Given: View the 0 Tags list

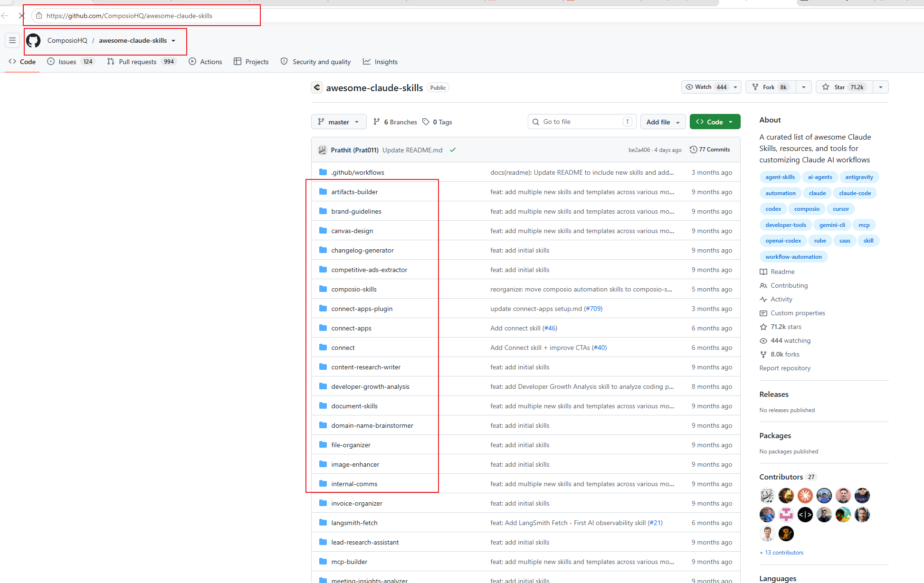Looking at the screenshot, I should point(438,122).
